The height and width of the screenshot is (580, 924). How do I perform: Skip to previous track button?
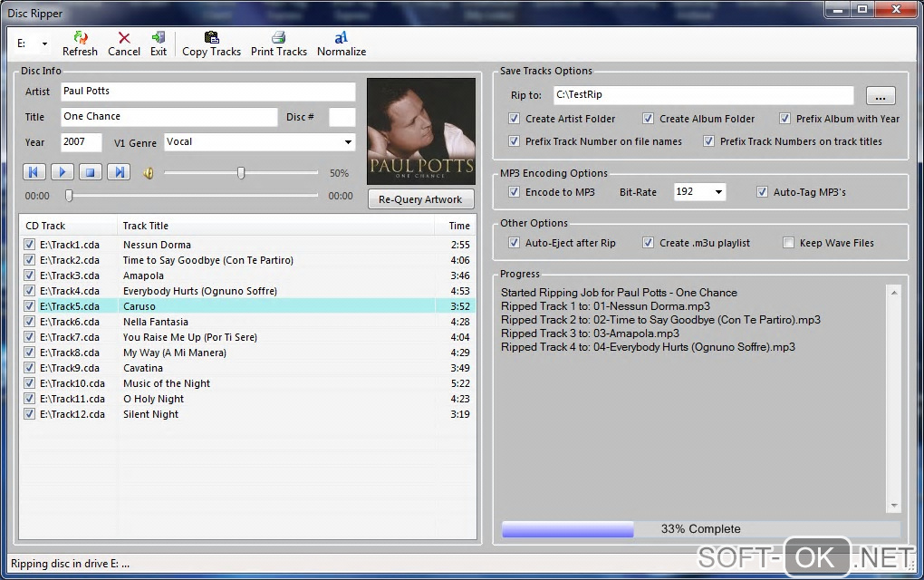pyautogui.click(x=34, y=172)
